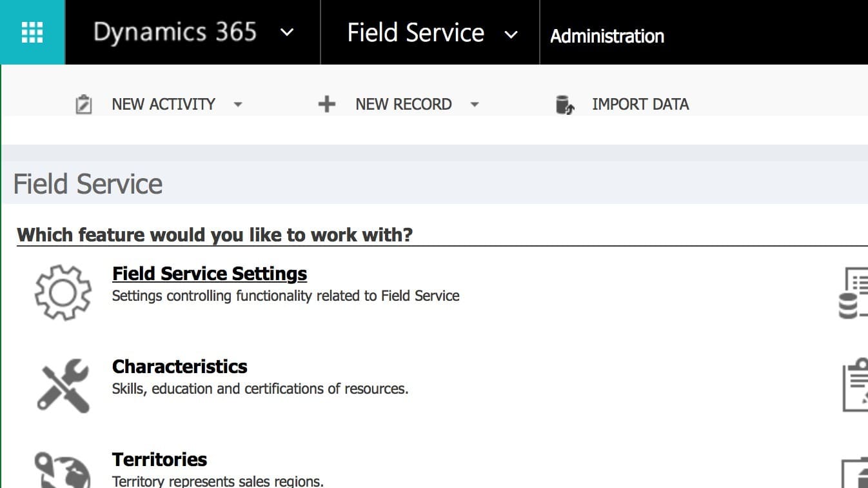Click the Import Data button label
Viewport: 868px width, 488px height.
pos(640,105)
